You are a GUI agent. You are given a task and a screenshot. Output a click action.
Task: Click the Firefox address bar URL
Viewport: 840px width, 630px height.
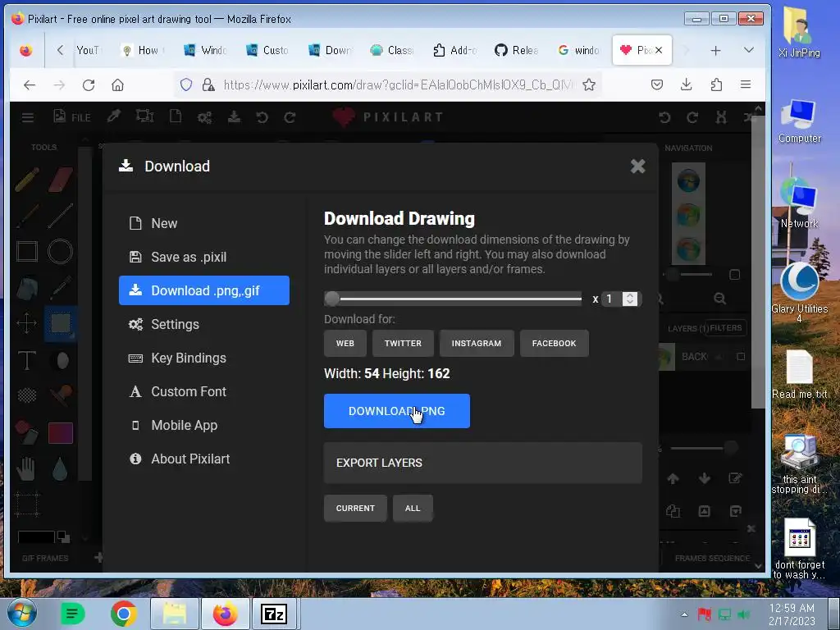tap(398, 84)
